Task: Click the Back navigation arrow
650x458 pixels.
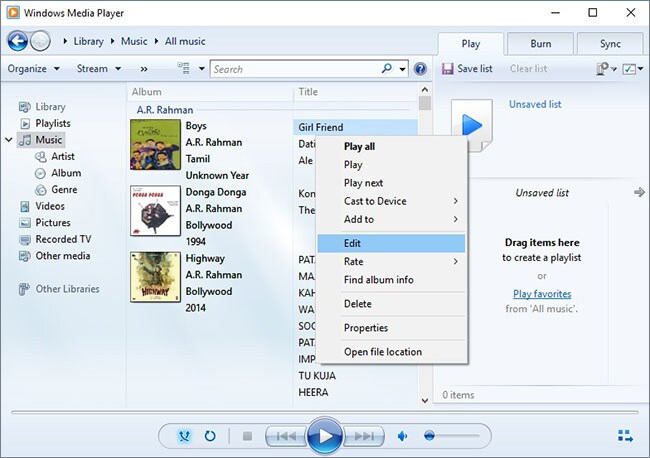Action: 17,41
